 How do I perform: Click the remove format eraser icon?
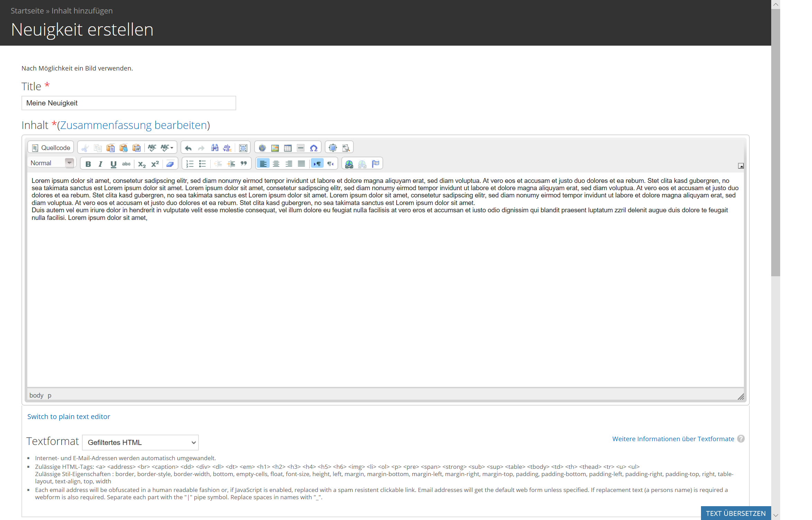click(170, 164)
